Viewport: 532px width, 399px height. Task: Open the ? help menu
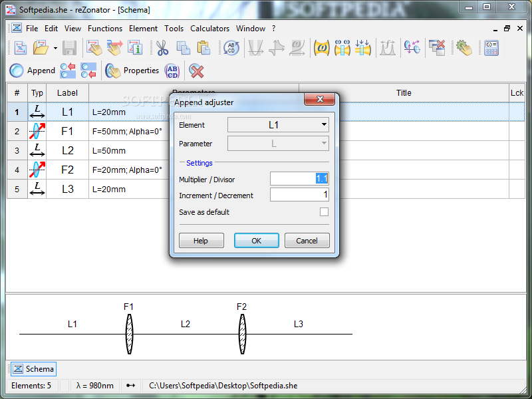point(273,29)
